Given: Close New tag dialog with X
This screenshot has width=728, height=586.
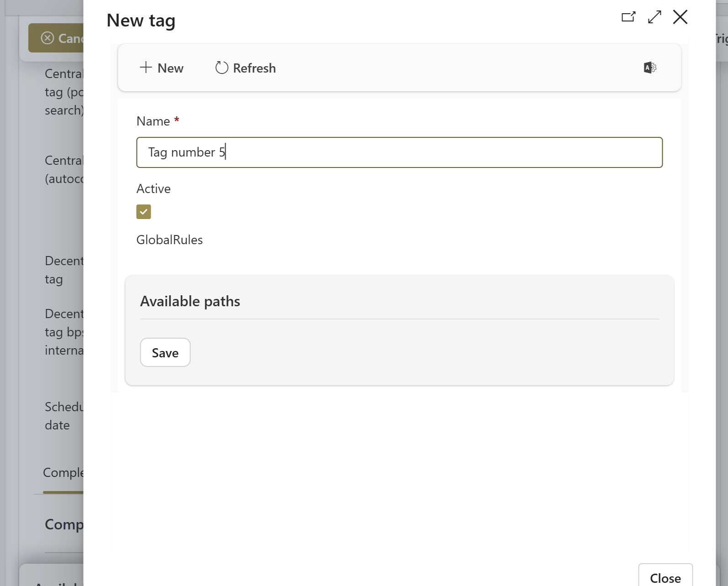Looking at the screenshot, I should 680,17.
